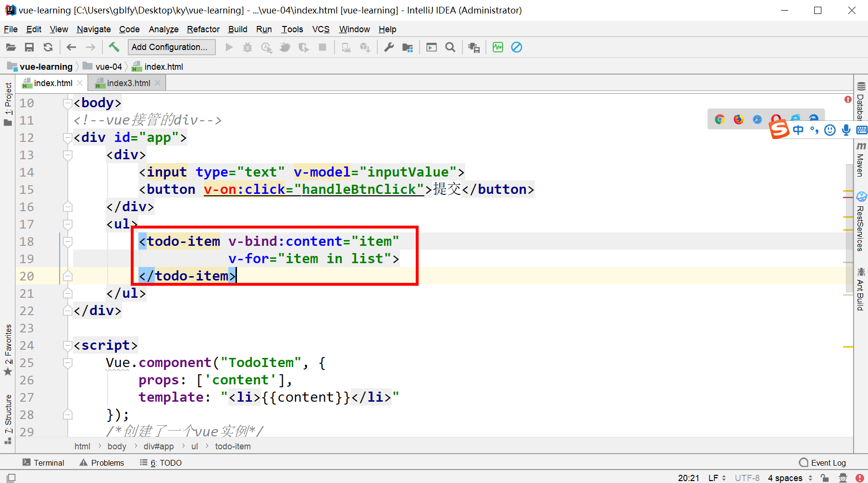The height and width of the screenshot is (483, 868).
Task: Open preview in Firefox browser icon
Action: point(739,119)
